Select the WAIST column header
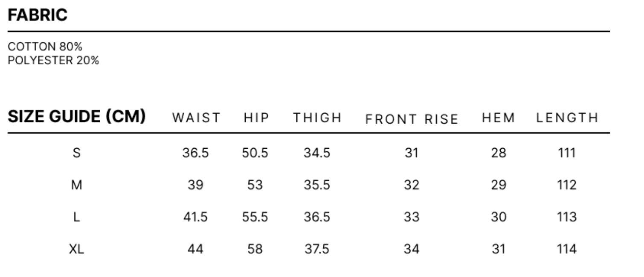The height and width of the screenshot is (277, 644). coord(196,118)
